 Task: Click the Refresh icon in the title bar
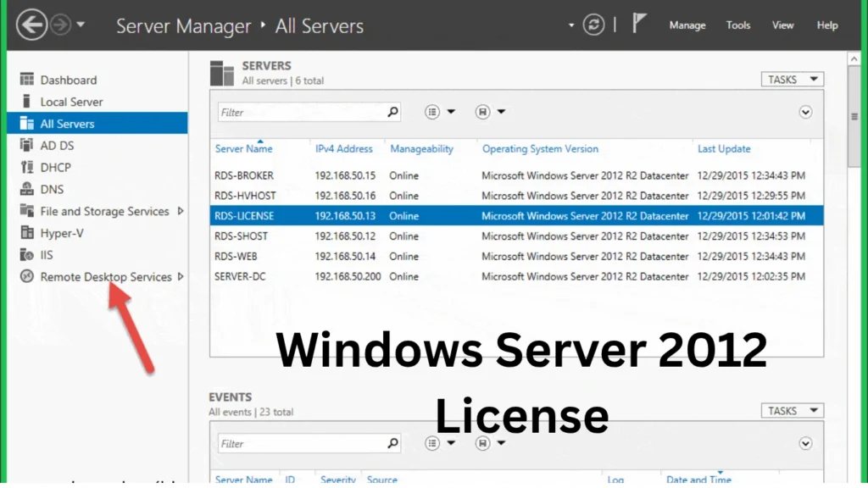tap(593, 24)
